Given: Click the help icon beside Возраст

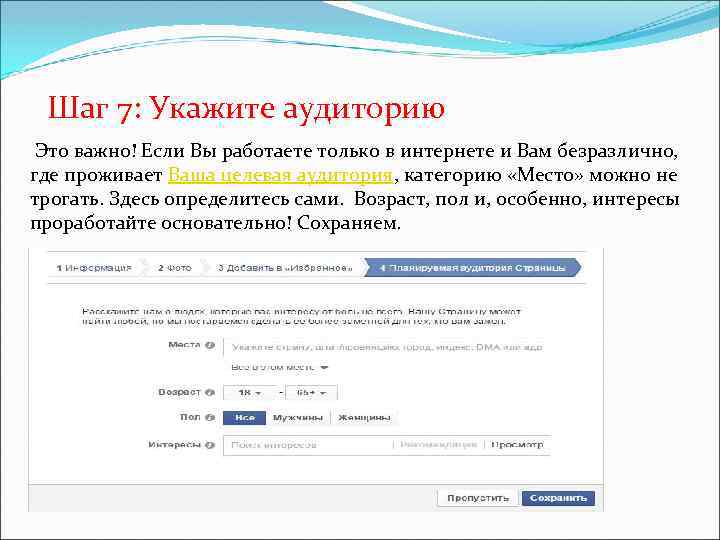Looking at the screenshot, I should click(210, 393).
